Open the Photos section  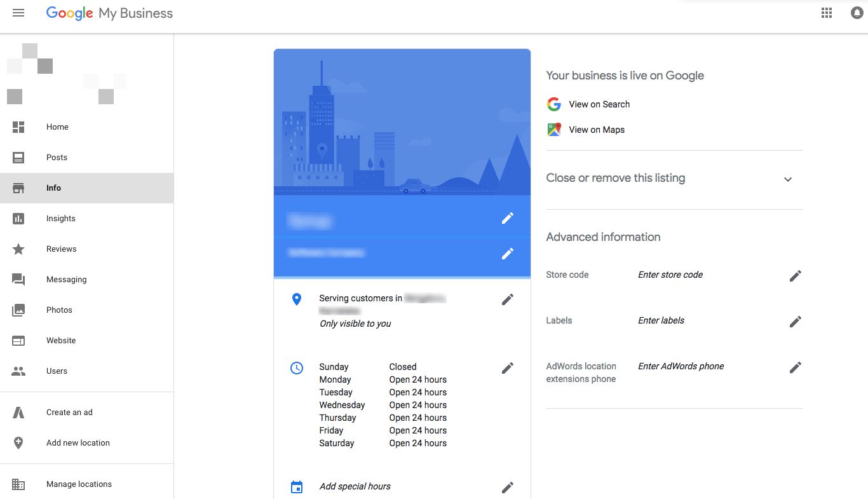[86, 310]
